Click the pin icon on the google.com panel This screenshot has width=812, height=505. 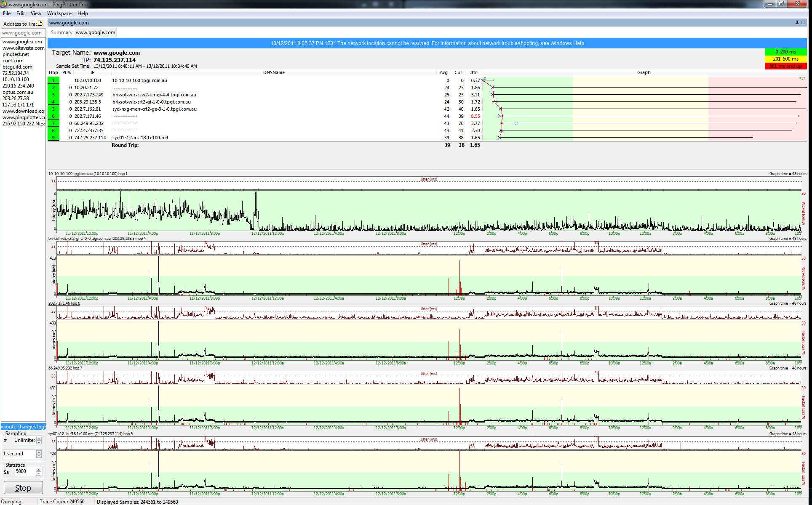pos(796,23)
